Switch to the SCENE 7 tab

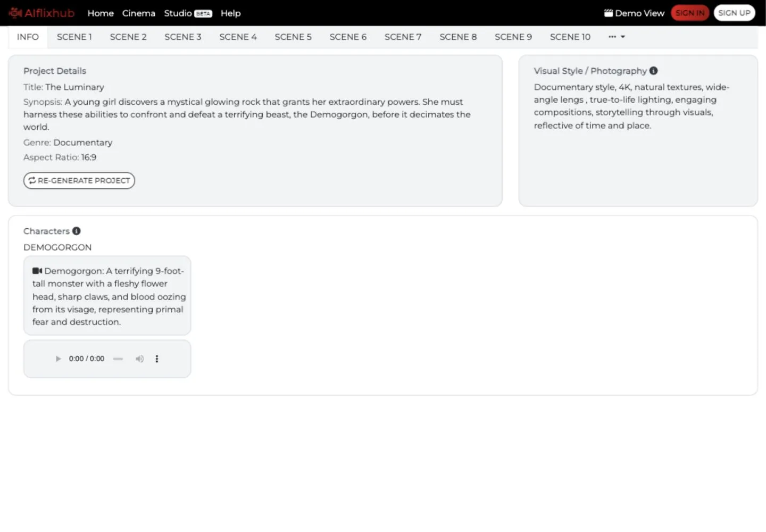403,37
